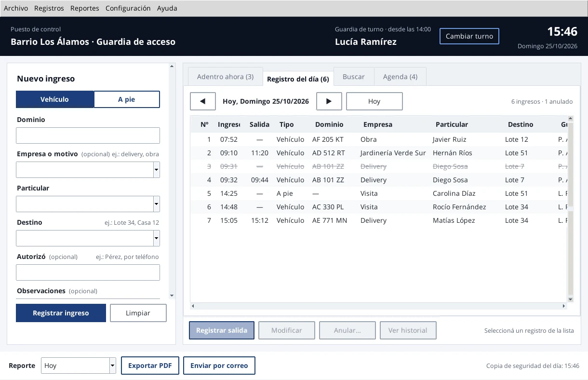
Task: Go to next day with right arrow
Action: 329,101
